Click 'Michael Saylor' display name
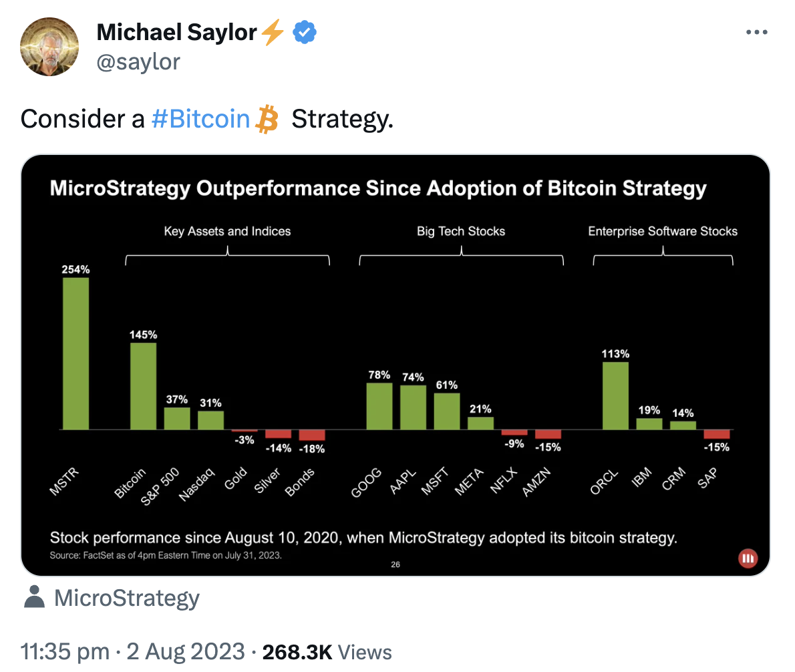The image size is (795, 672). pyautogui.click(x=176, y=31)
